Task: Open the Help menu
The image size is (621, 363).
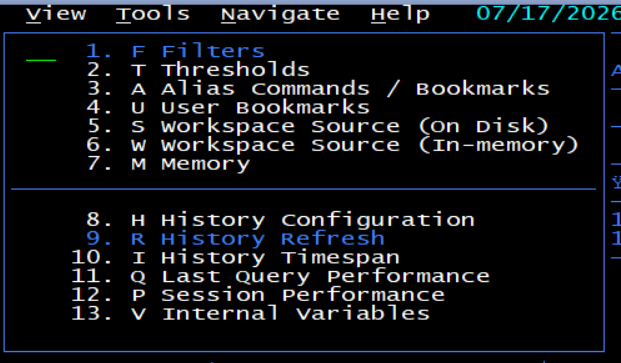Action: coord(400,15)
